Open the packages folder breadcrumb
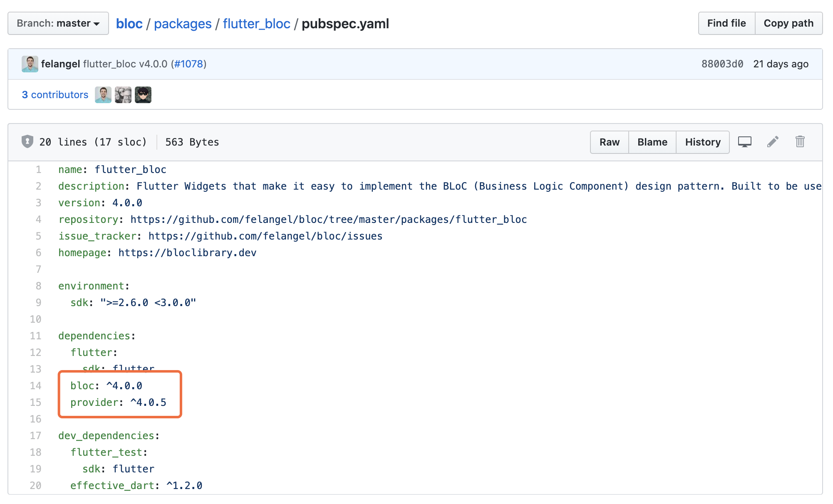This screenshot has width=833, height=504. 183,24
